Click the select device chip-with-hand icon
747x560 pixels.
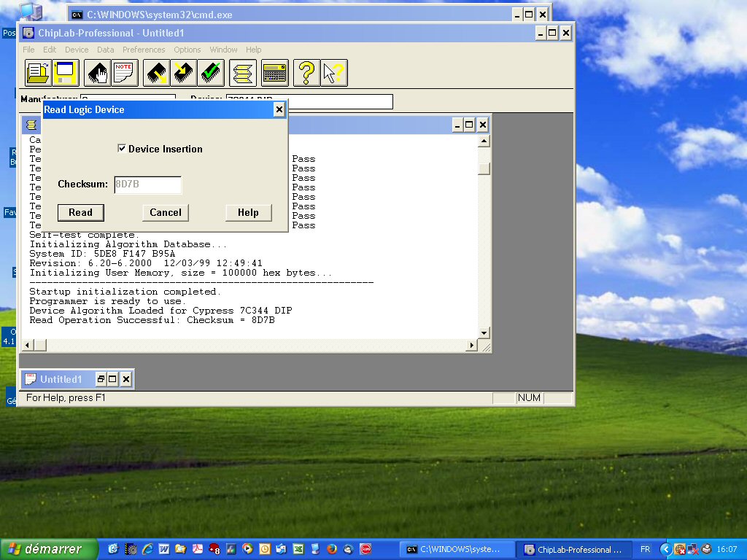coord(97,73)
